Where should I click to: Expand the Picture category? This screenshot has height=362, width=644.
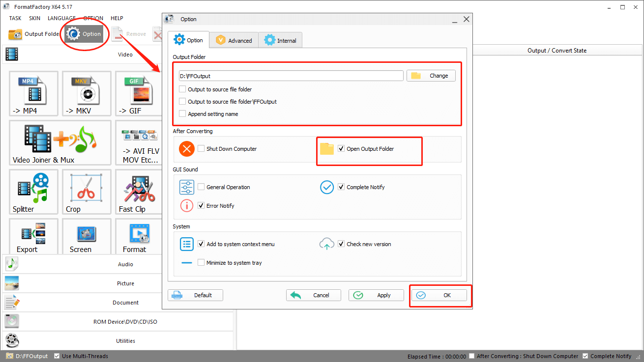coord(118,283)
